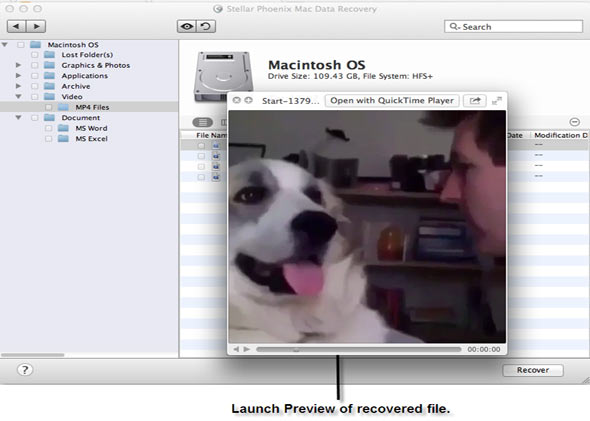Screen dimensions: 590x421
Task: Click the Search field
Action: 513,27
